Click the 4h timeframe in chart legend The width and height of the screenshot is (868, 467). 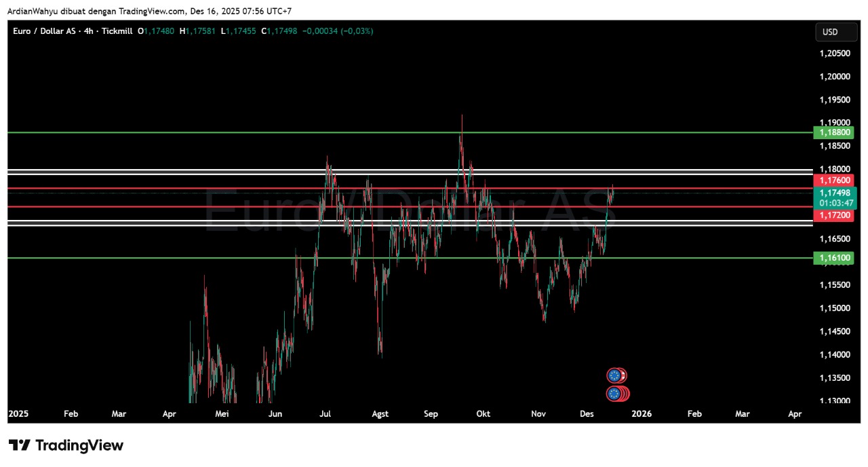tap(88, 31)
